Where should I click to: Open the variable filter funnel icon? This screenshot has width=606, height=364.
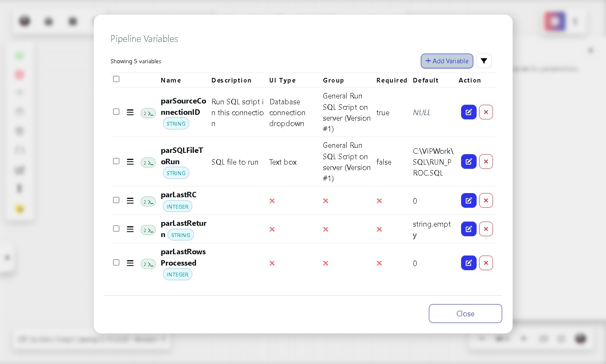click(484, 61)
